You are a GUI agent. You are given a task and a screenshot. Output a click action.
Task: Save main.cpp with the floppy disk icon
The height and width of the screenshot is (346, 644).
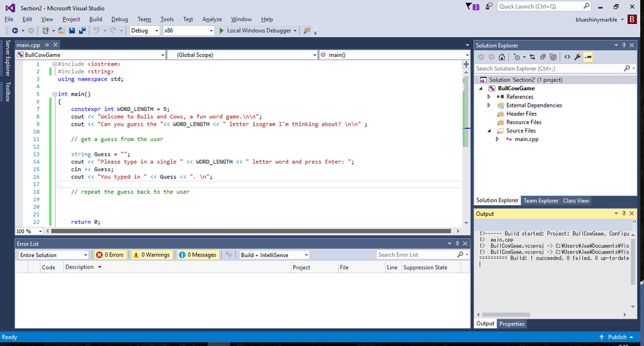(72, 30)
